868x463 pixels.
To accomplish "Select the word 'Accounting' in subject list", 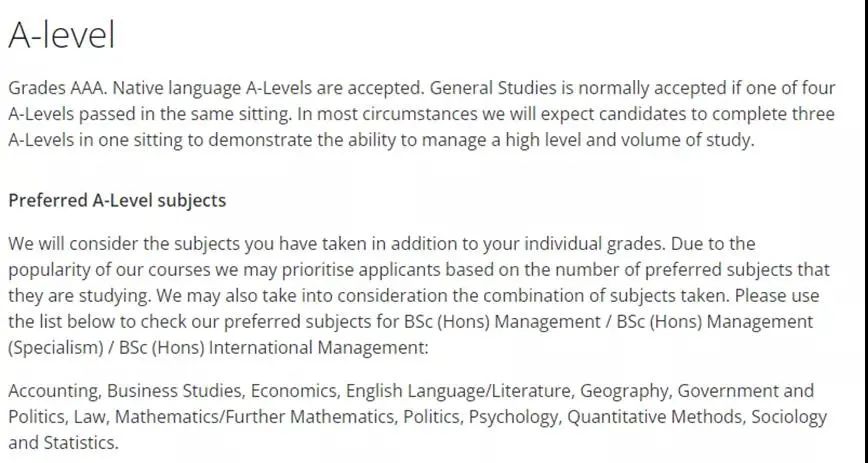I will 54,391.
